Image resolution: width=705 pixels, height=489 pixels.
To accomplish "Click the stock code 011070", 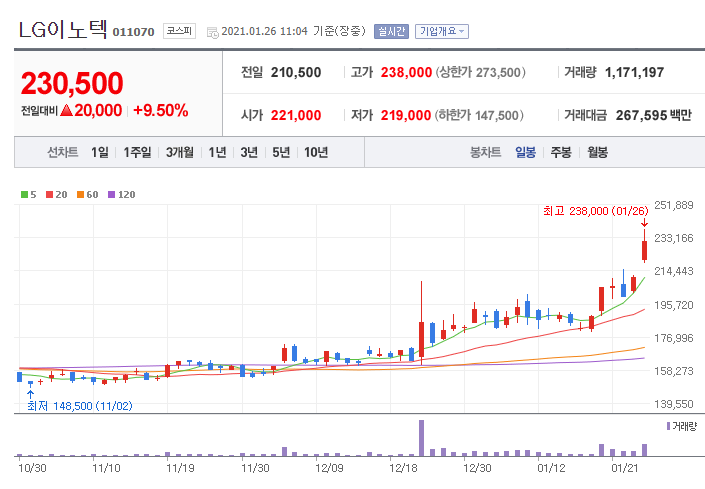I will [x=133, y=32].
